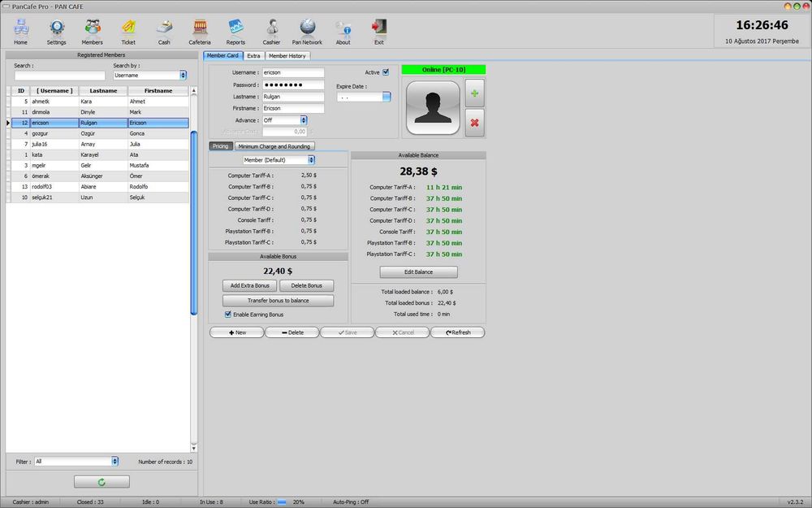Screen dimensions: 812x508
Task: Open the Minimum Charge and Rounding tab
Action: tap(274, 146)
